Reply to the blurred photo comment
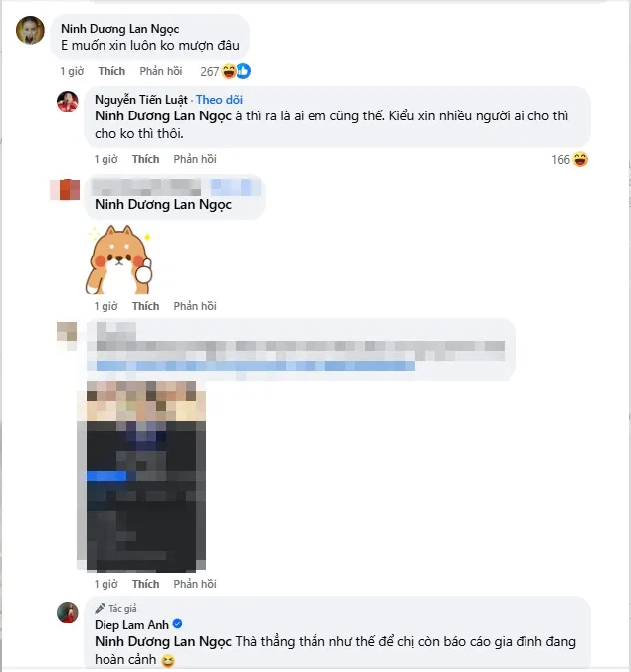631x672 pixels. point(195,584)
